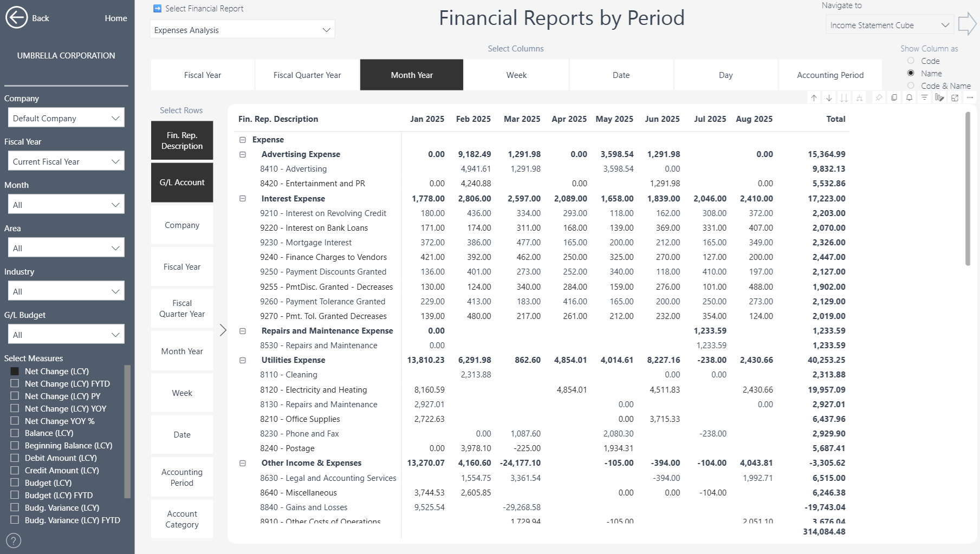
Task: Enable the Balance (LCY) measure checkbox
Action: point(15,433)
